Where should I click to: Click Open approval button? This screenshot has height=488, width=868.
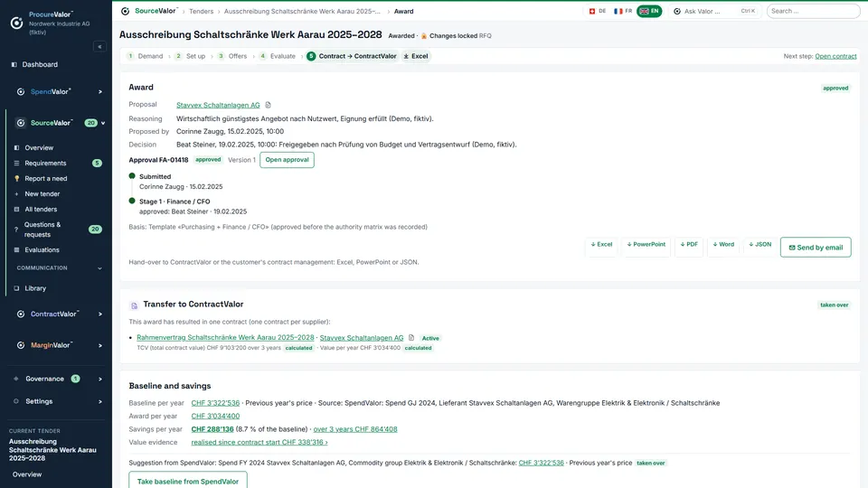(287, 160)
